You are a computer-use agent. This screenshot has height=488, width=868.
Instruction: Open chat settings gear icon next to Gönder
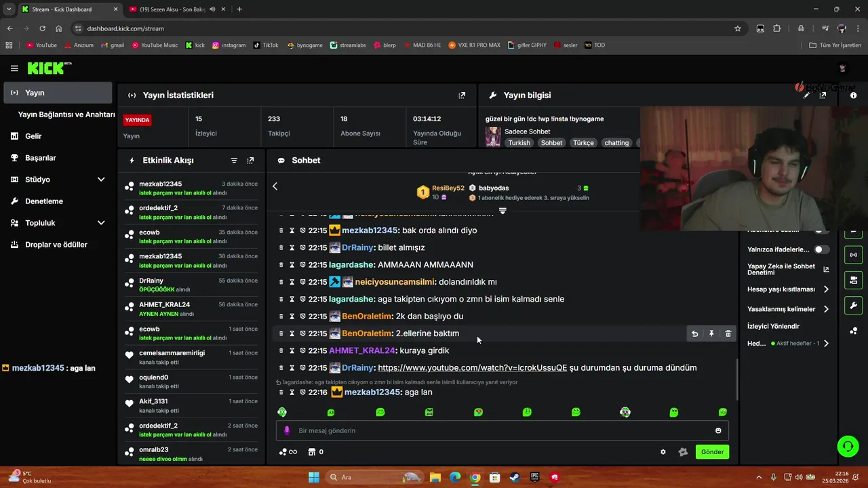[663, 452]
